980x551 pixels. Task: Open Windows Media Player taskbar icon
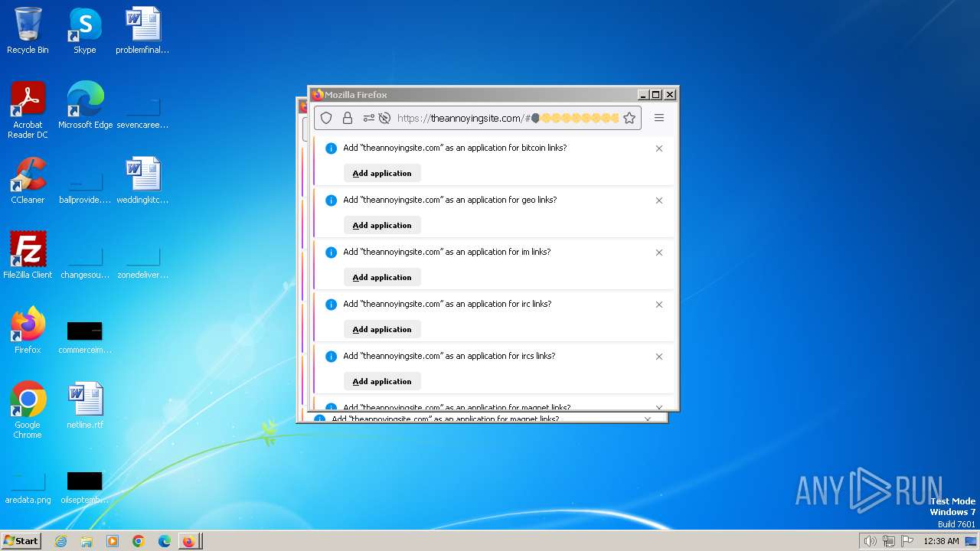point(113,541)
